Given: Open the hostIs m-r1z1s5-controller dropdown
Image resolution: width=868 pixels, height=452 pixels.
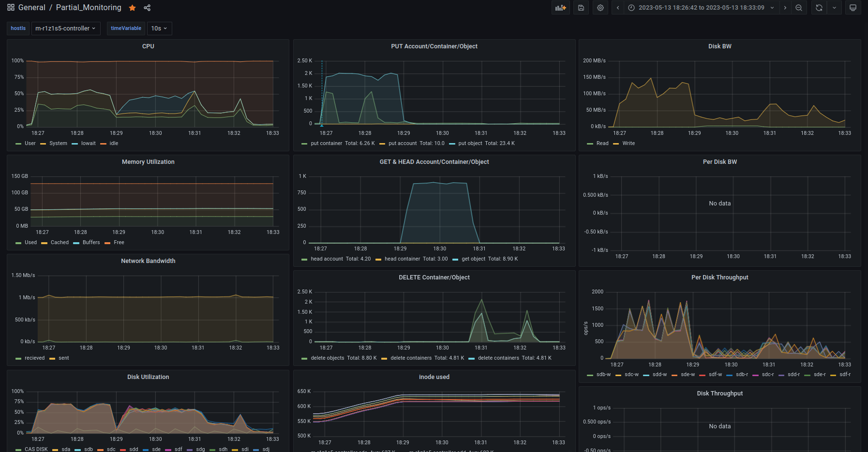Looking at the screenshot, I should point(65,29).
